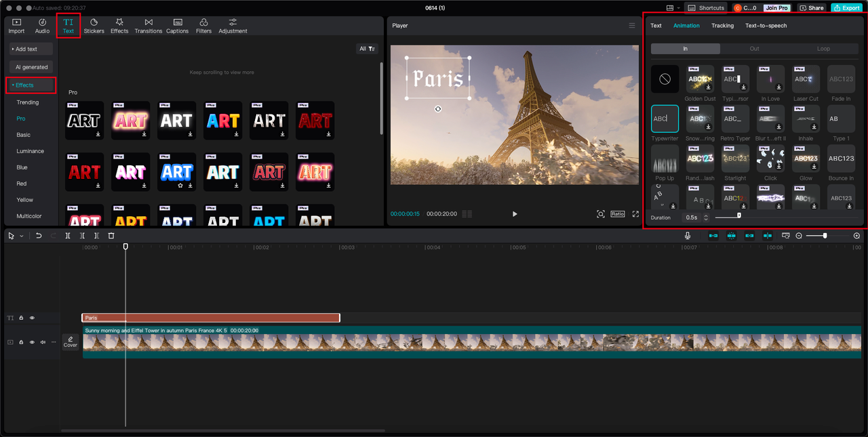Undo the last timeline action

(39, 236)
